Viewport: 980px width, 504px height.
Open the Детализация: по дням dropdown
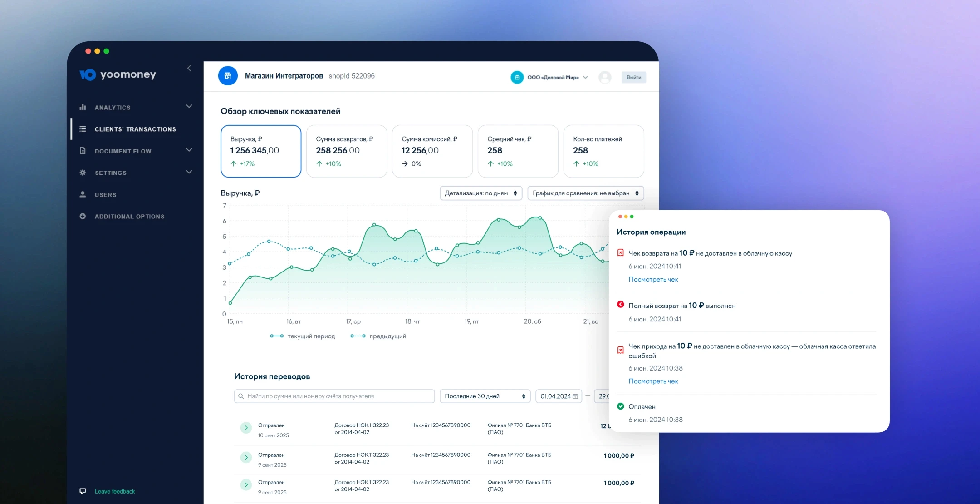tap(480, 193)
